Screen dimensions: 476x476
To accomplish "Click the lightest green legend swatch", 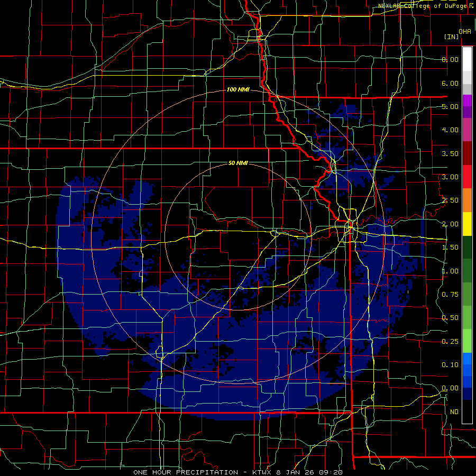I will click(467, 341).
